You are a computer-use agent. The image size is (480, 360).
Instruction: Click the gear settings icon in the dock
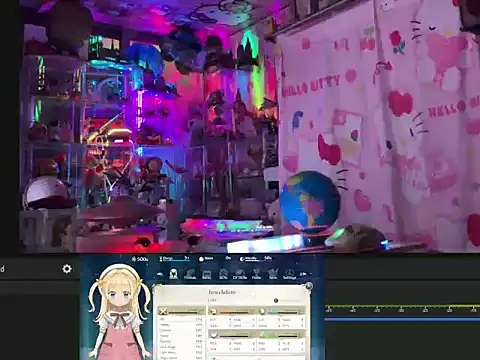tap(67, 269)
